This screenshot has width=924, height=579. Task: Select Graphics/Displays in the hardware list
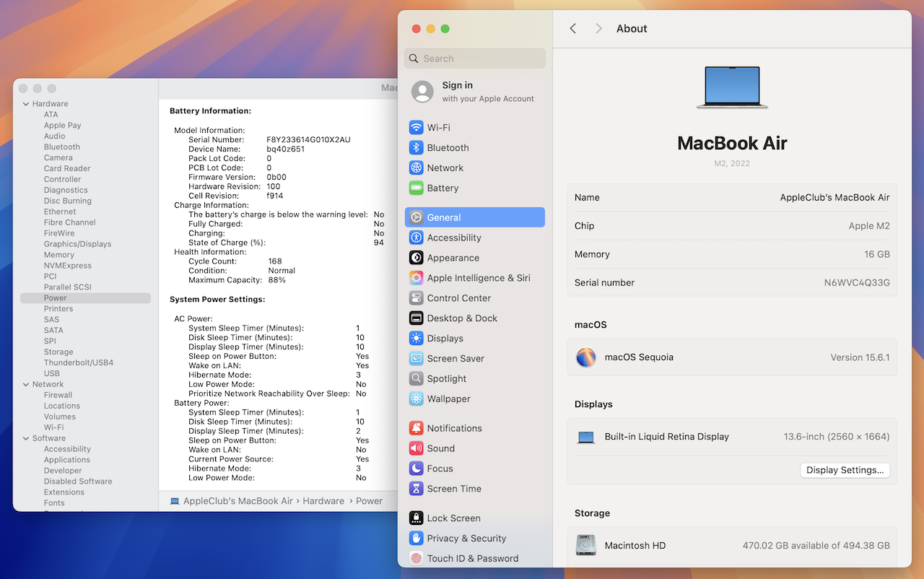click(77, 244)
